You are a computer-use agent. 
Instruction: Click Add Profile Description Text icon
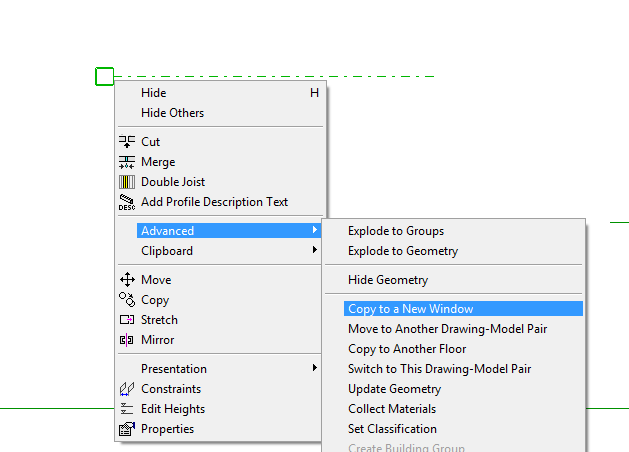coord(127,202)
